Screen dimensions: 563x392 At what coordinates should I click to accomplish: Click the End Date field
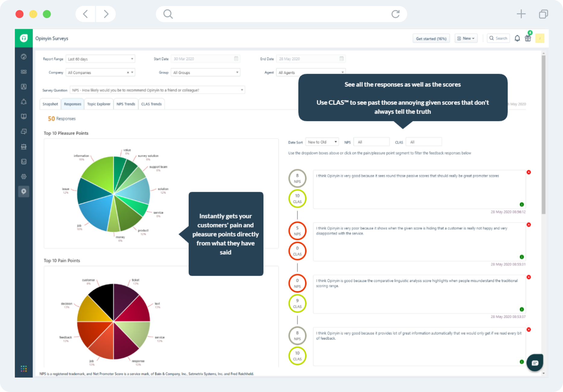coord(311,59)
